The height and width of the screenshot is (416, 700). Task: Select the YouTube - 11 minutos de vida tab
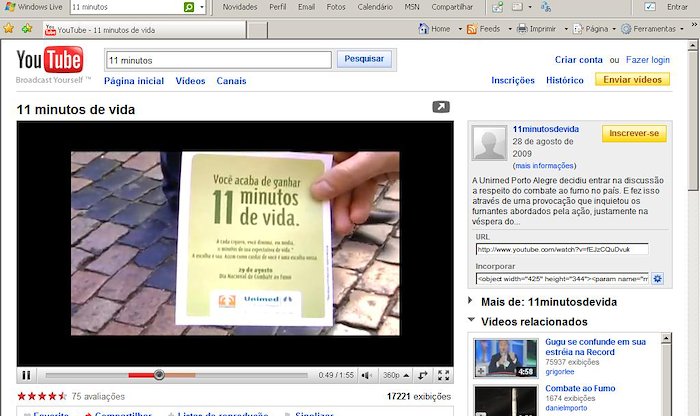coord(144,30)
